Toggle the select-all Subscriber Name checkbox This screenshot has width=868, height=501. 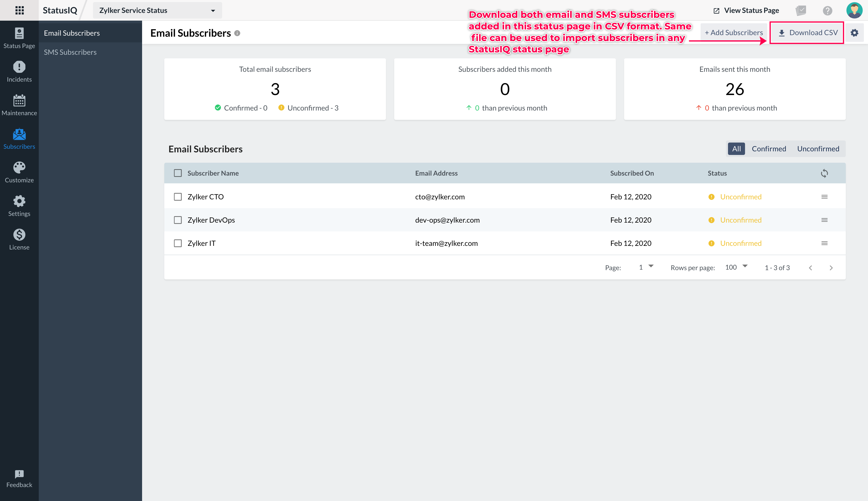pyautogui.click(x=177, y=173)
